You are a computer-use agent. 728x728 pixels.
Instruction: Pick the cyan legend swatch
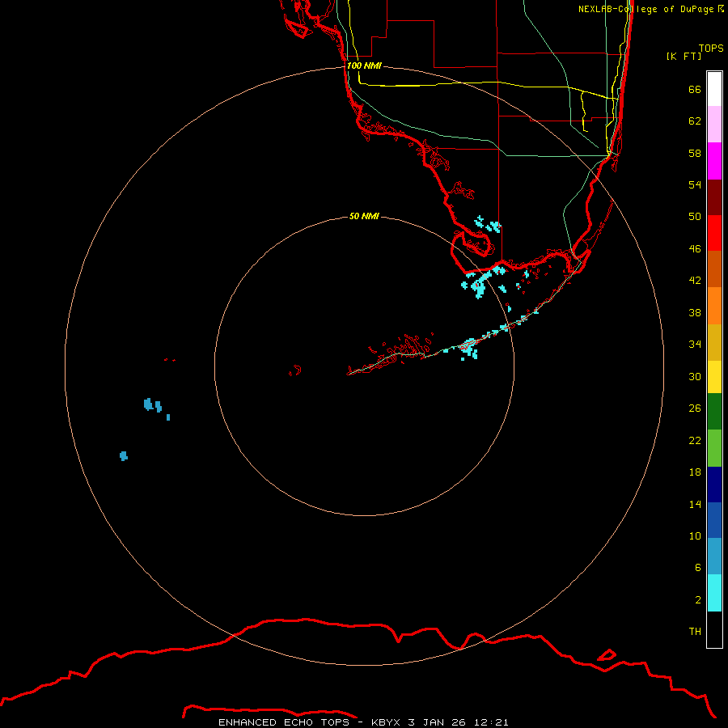tap(714, 593)
